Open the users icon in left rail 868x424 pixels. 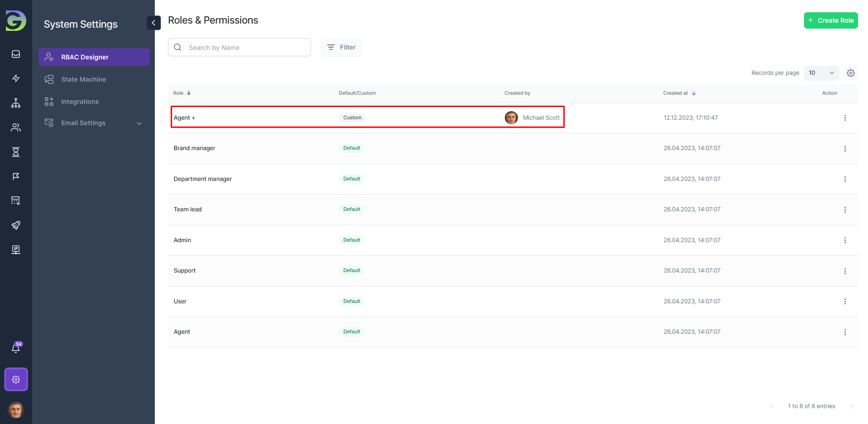pos(16,127)
